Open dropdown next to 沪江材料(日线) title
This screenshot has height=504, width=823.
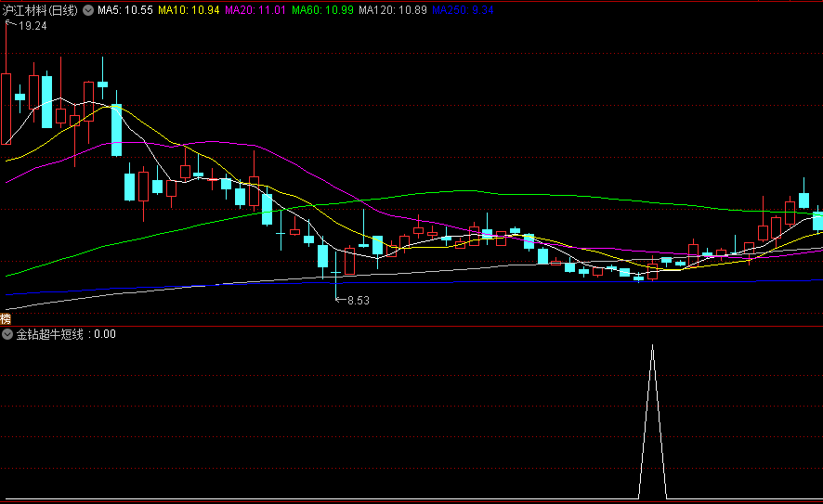point(88,10)
